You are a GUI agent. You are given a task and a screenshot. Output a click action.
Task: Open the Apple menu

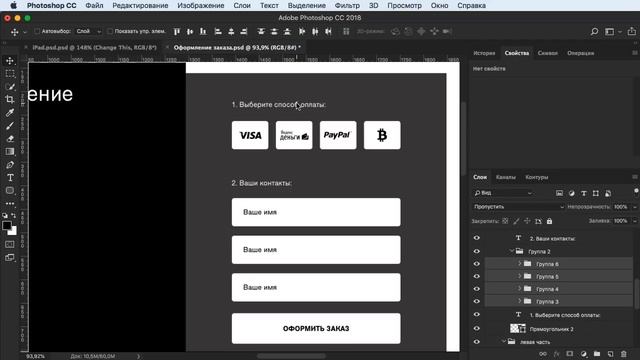(x=13, y=6)
